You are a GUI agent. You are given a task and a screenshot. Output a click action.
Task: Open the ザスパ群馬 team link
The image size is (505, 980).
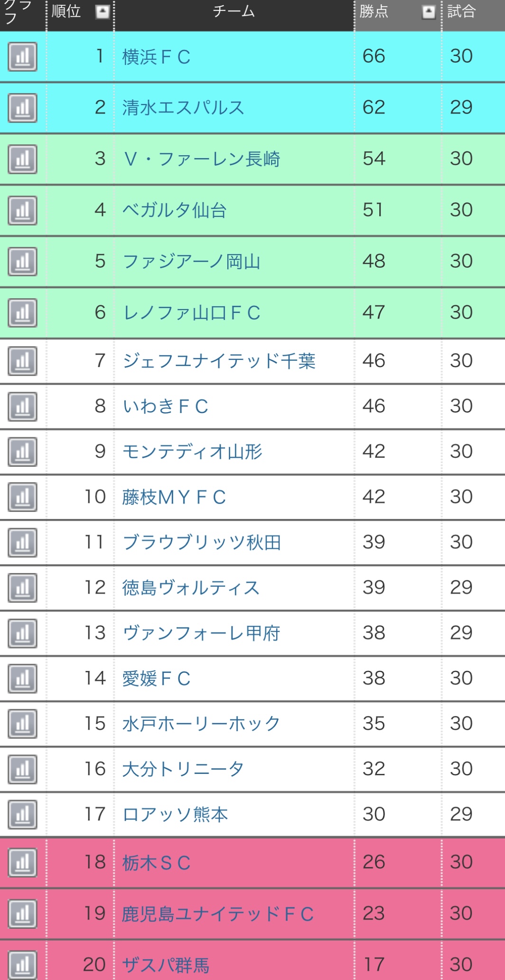tap(166, 965)
